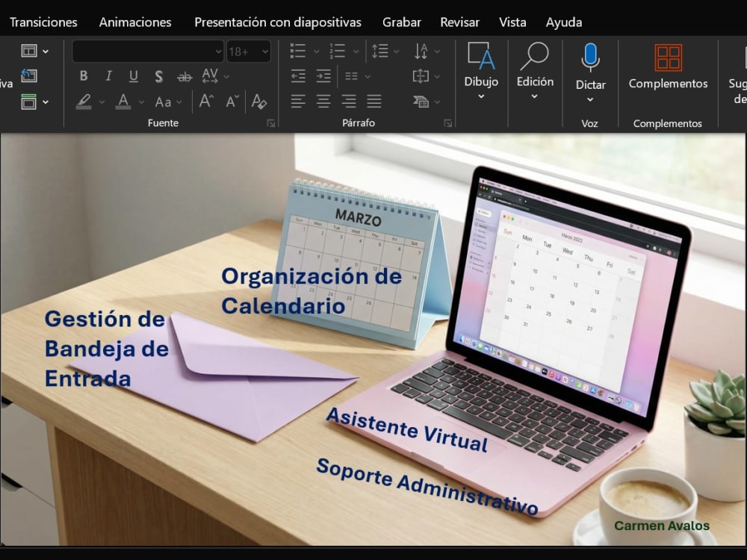Select 'Carmen Avalos' text on slide
747x560 pixels.
(662, 526)
